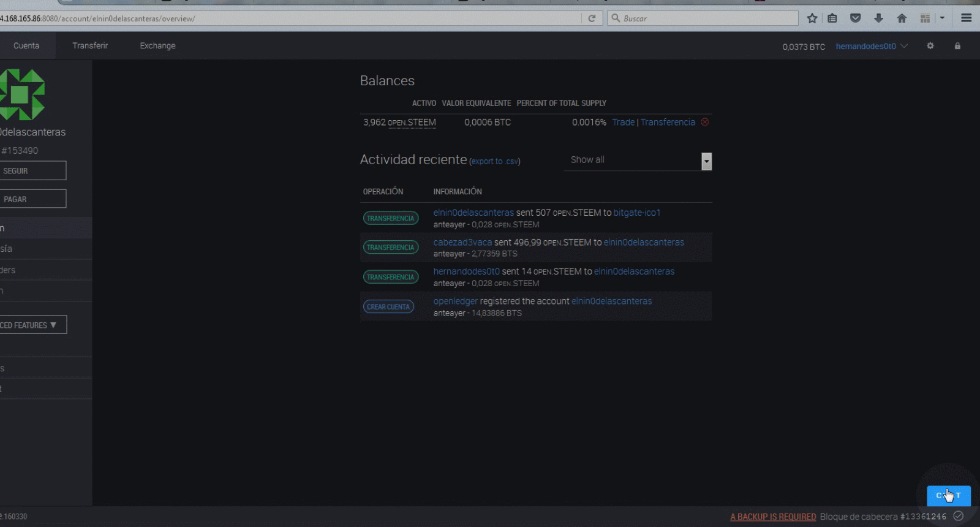Click the Trade link for OPEN.STEEM
This screenshot has height=527, width=980.
pos(623,123)
